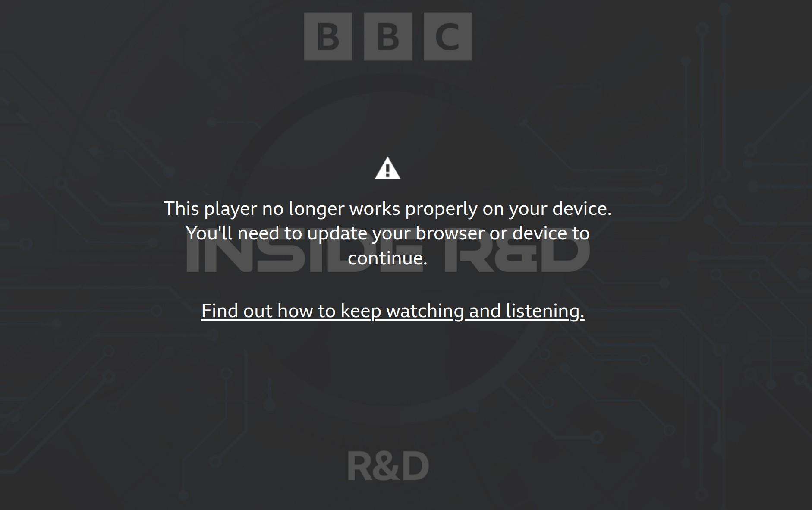This screenshot has height=510, width=812.
Task: Click the word 'device.' ending first line
Action: click(582, 208)
